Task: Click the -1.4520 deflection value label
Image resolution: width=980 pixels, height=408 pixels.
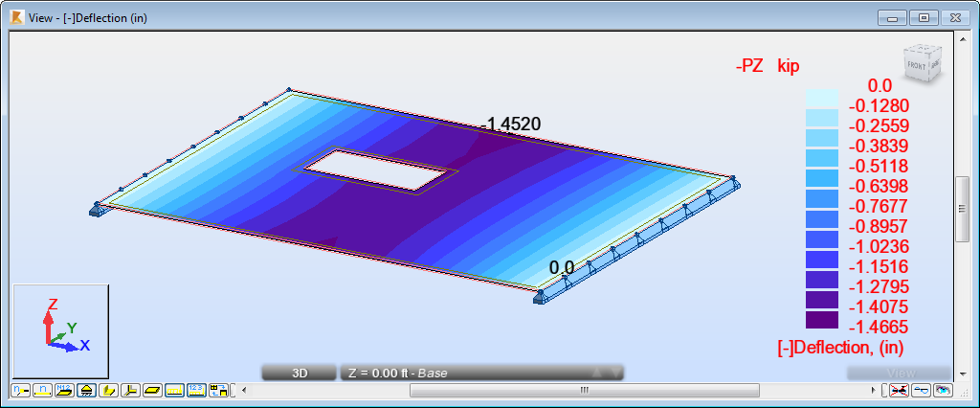Action: 511,125
